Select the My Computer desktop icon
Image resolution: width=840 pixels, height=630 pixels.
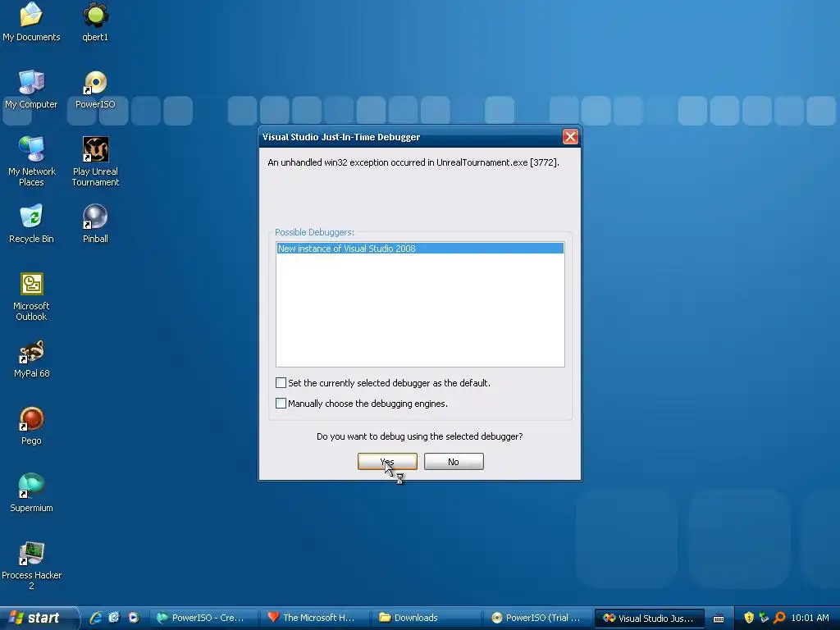(x=31, y=89)
